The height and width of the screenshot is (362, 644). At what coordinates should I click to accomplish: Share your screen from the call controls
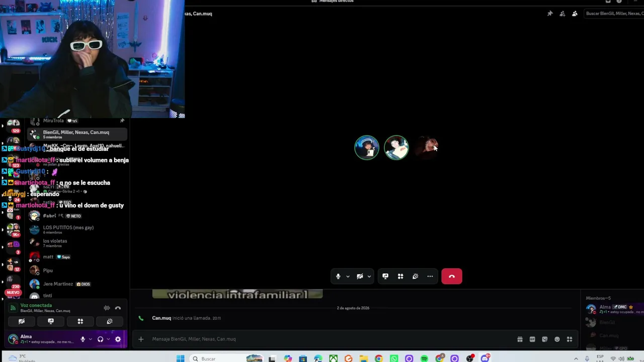point(385,276)
